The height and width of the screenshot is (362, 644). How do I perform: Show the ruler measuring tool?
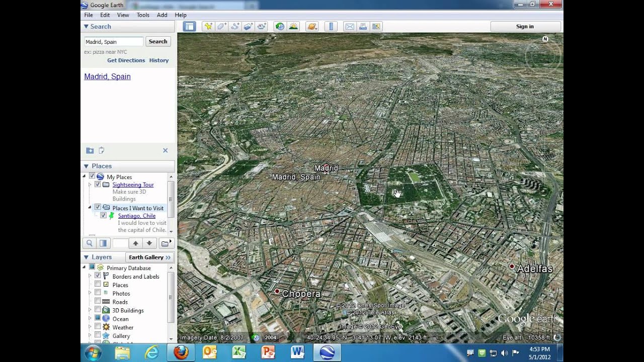pyautogui.click(x=331, y=27)
